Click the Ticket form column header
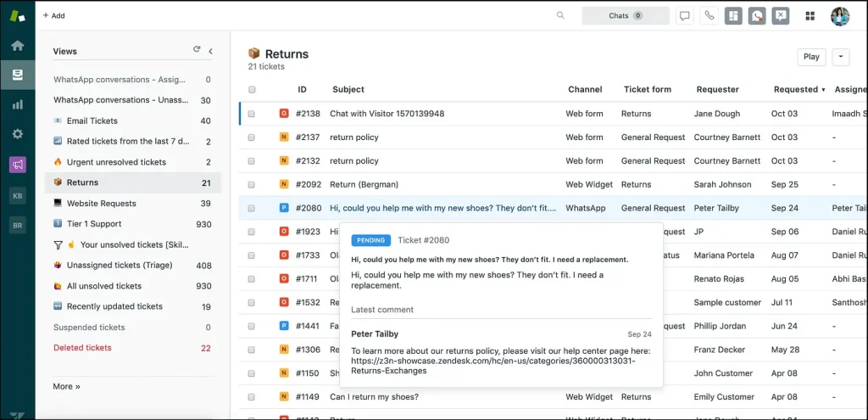The image size is (868, 420). tap(647, 89)
